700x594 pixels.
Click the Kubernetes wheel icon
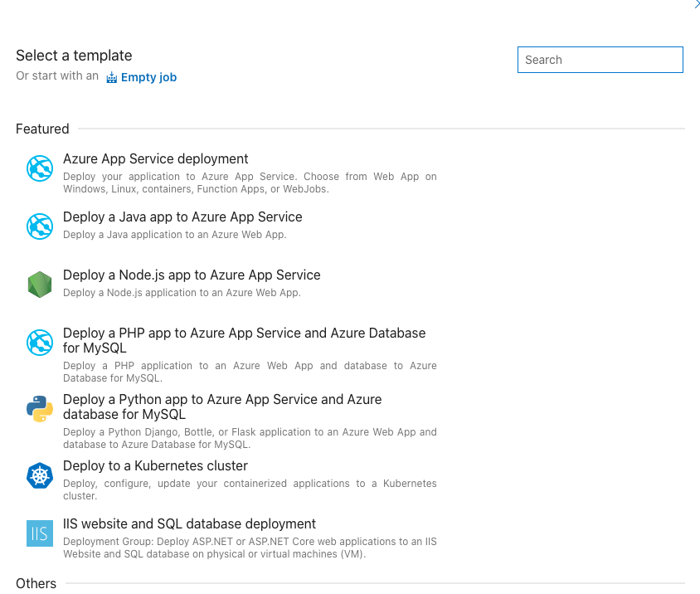(x=40, y=475)
